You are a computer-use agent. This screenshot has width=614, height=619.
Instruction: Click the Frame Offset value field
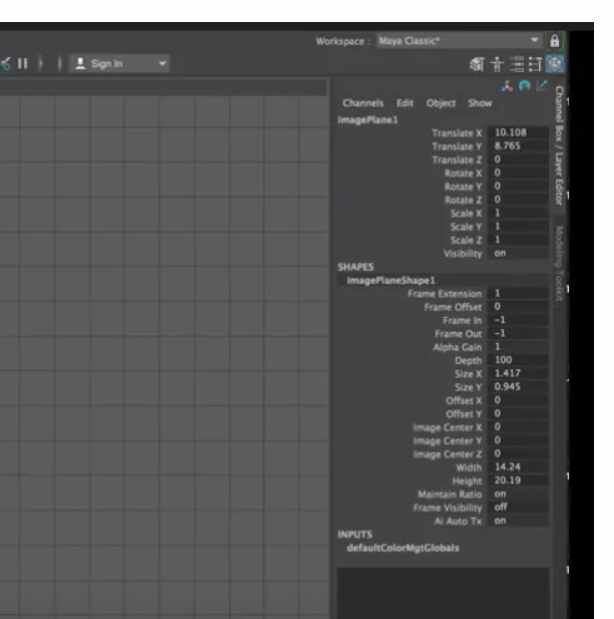click(518, 307)
